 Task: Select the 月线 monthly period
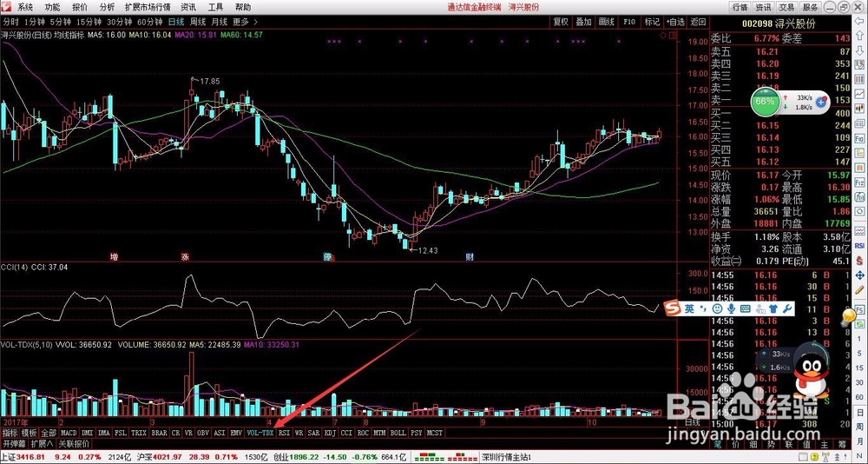(219, 23)
